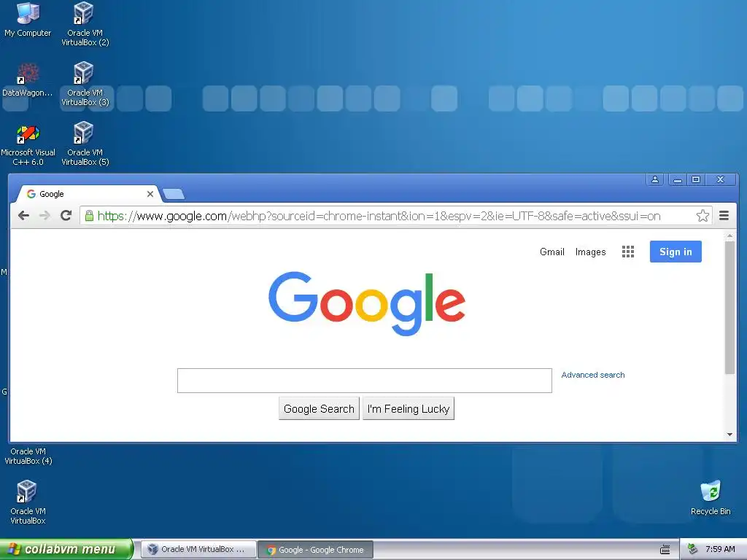Image resolution: width=747 pixels, height=560 pixels.
Task: Click the network tray icon
Action: coord(693,549)
